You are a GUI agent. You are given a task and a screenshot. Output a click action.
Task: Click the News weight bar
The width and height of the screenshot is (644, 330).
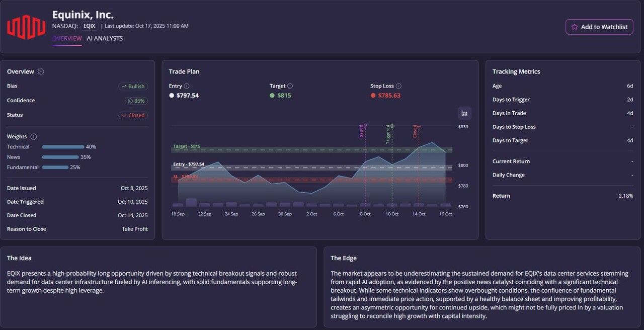coord(60,157)
